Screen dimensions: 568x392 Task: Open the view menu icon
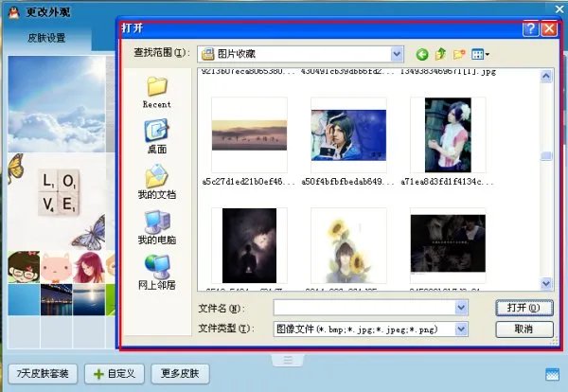[480, 54]
